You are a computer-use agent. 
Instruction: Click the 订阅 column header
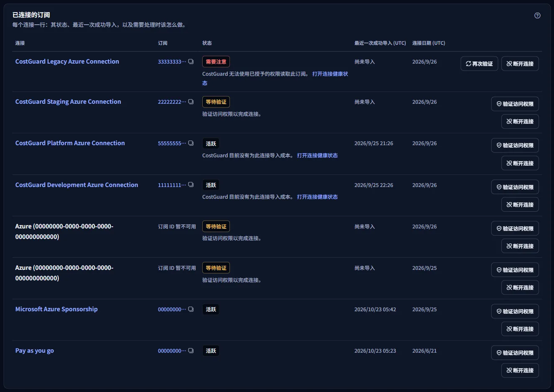pos(162,43)
